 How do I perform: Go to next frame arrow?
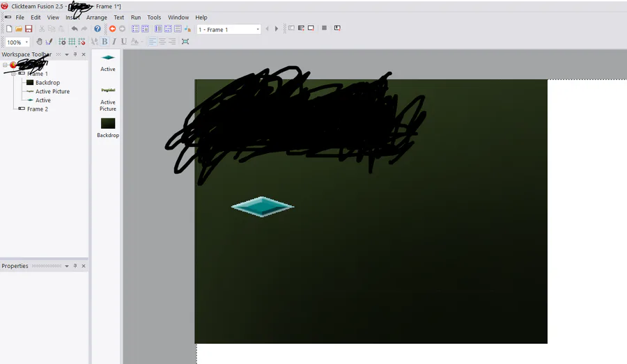277,29
